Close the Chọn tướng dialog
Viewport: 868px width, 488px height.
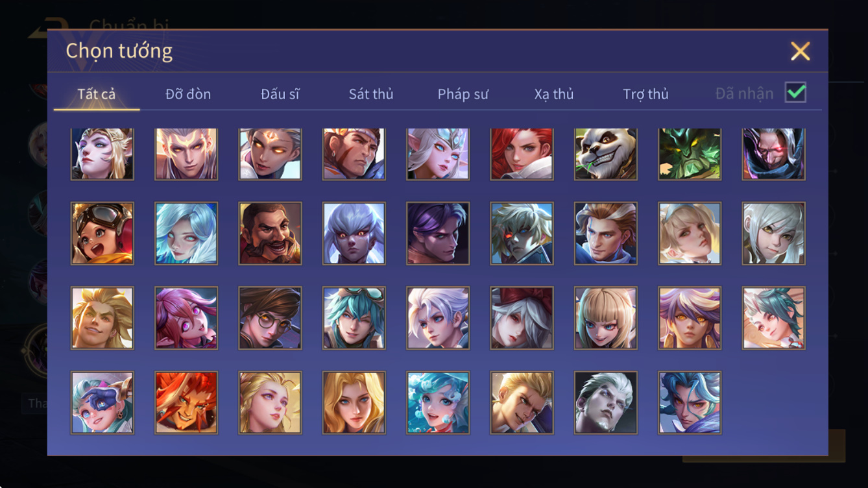coord(800,51)
